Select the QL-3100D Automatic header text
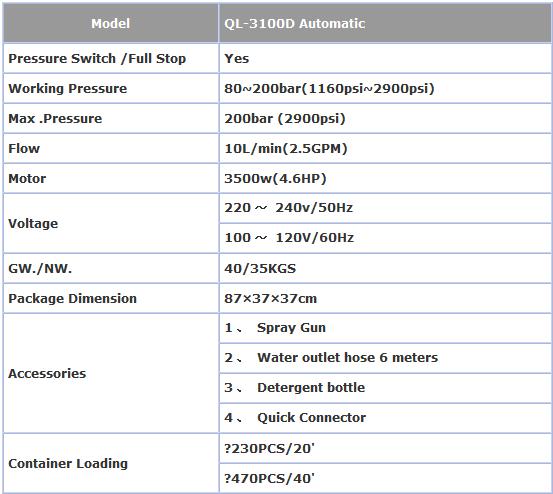 tap(294, 24)
